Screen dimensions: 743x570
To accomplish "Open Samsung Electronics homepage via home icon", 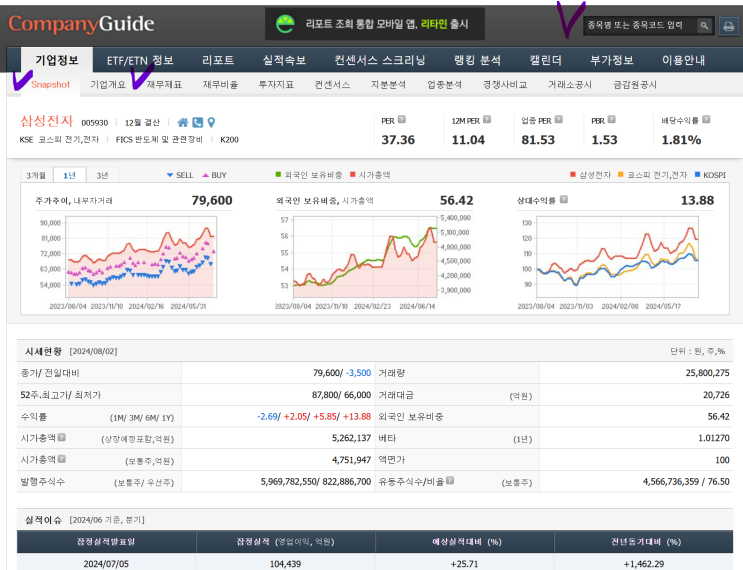I will coord(182,123).
